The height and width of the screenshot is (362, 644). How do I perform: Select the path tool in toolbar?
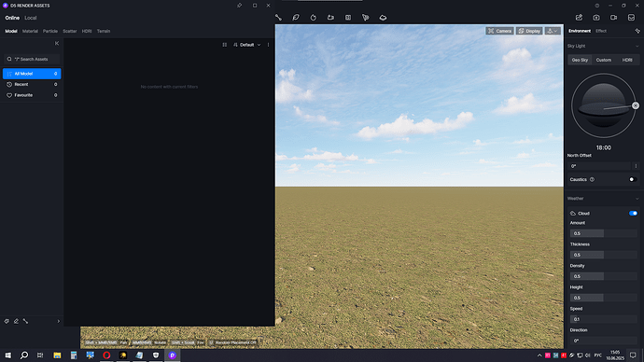278,18
